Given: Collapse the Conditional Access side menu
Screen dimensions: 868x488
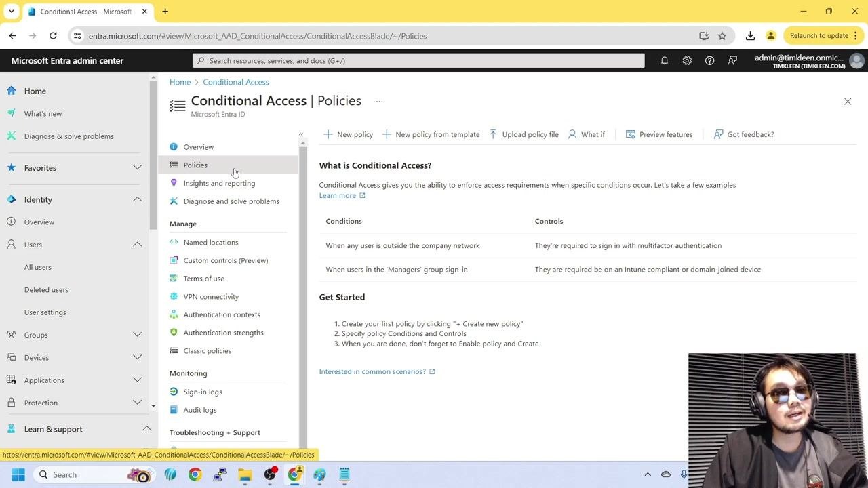Looking at the screenshot, I should pyautogui.click(x=301, y=134).
